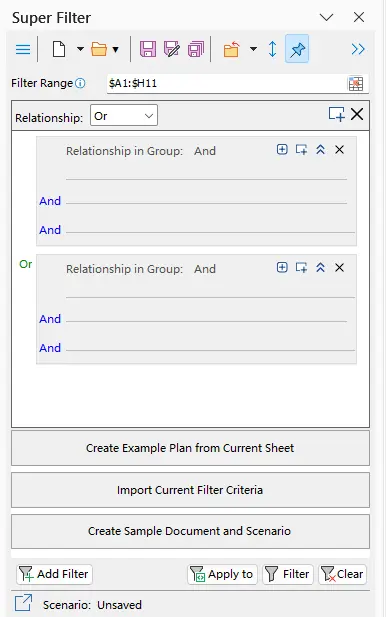The height and width of the screenshot is (617, 386).
Task: Click the info icon beside Filter Range
Action: [x=80, y=83]
